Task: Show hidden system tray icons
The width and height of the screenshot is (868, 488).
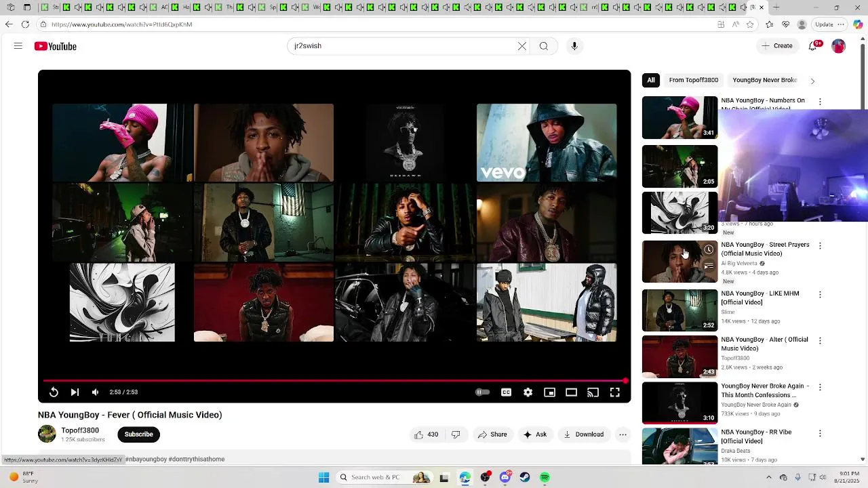Action: 768,477
